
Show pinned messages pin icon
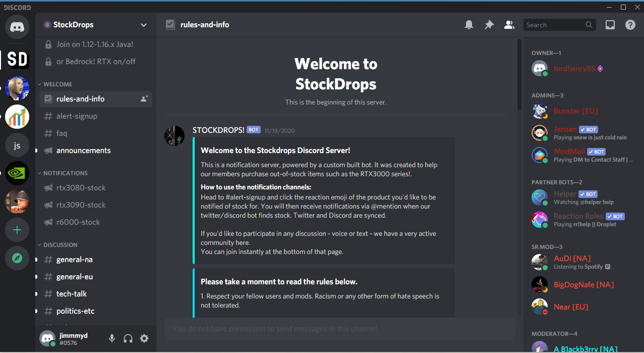click(489, 25)
